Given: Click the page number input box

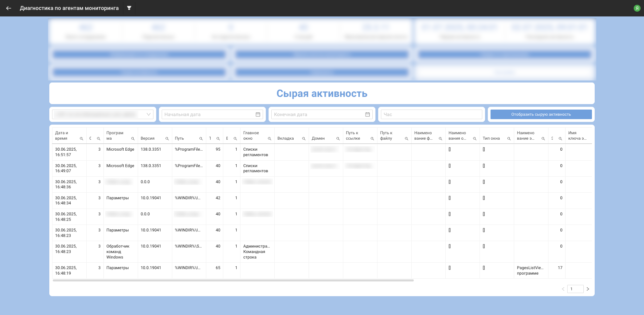Looking at the screenshot, I should coord(575,289).
